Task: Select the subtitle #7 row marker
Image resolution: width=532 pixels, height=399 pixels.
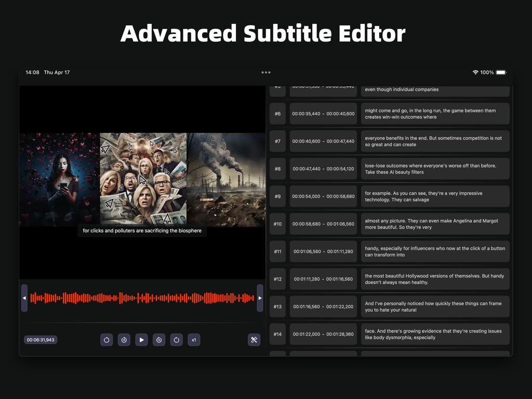Action: point(277,141)
